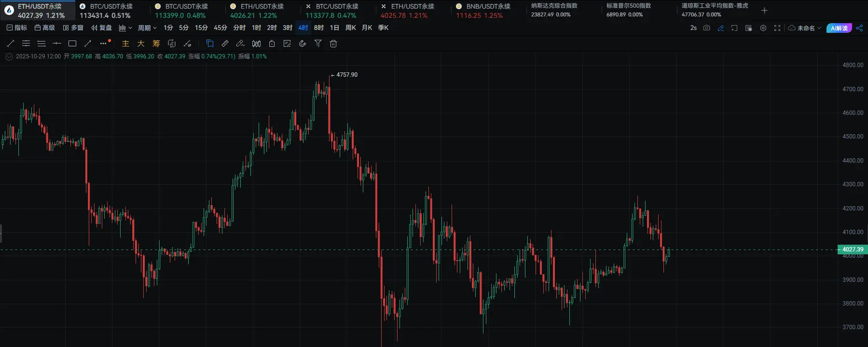Click the 主 indicator icon

tap(125, 43)
